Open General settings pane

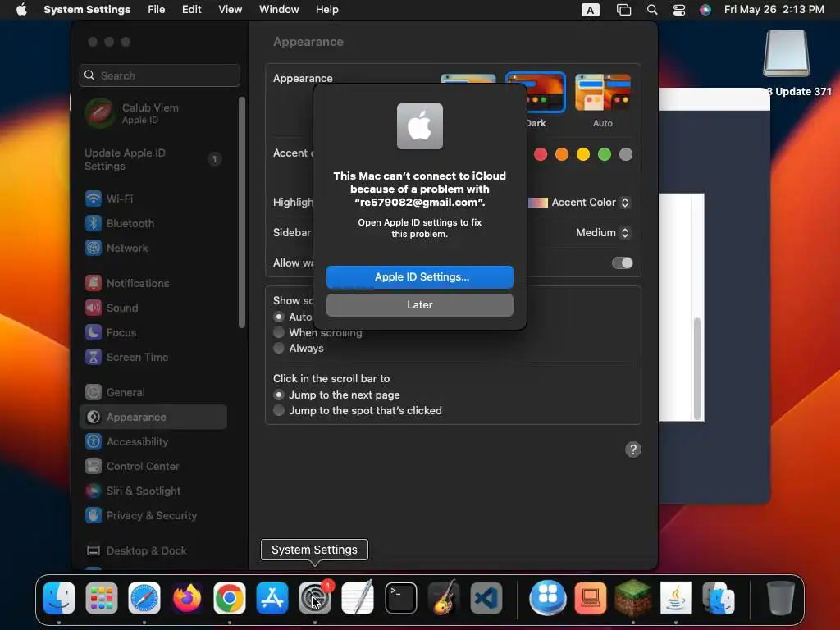154,392
